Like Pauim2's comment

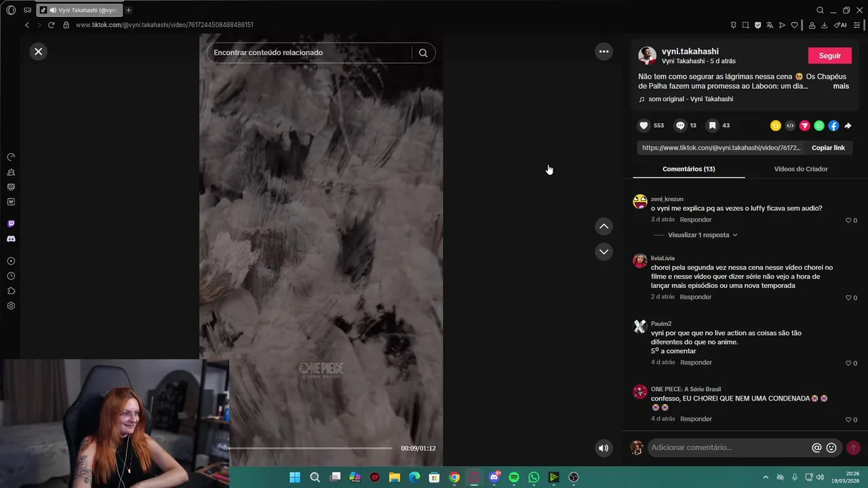(848, 363)
